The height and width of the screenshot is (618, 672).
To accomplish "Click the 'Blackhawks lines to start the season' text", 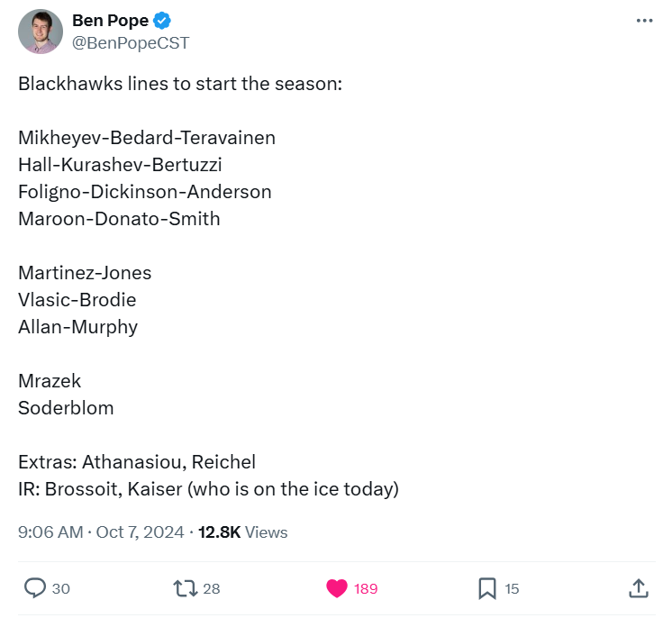I will [180, 84].
